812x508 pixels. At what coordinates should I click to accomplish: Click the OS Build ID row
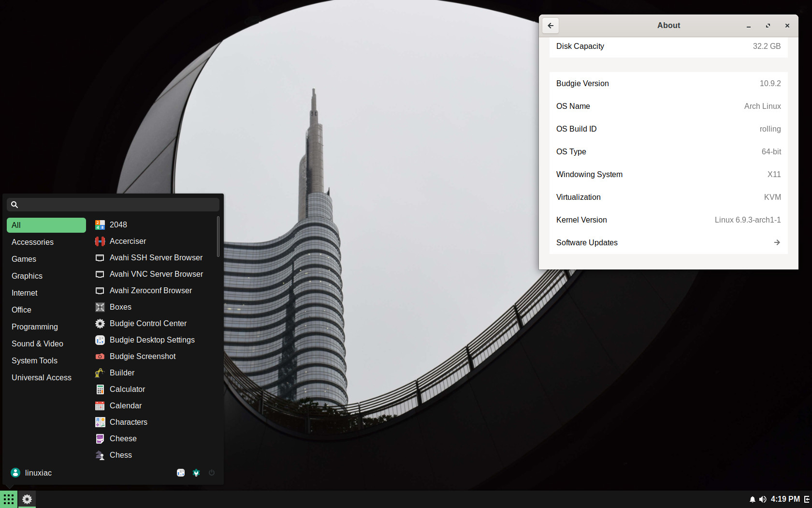pyautogui.click(x=668, y=129)
